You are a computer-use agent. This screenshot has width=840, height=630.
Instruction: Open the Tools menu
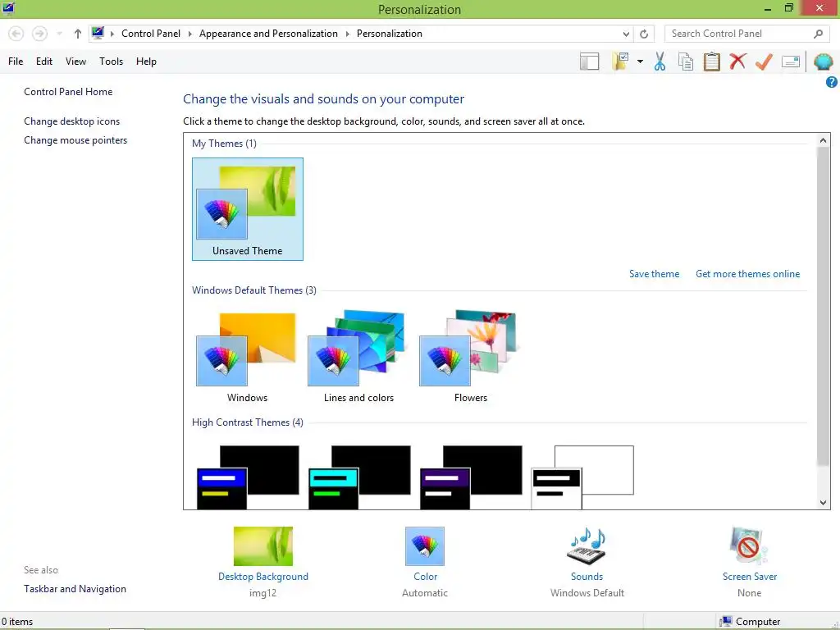111,62
